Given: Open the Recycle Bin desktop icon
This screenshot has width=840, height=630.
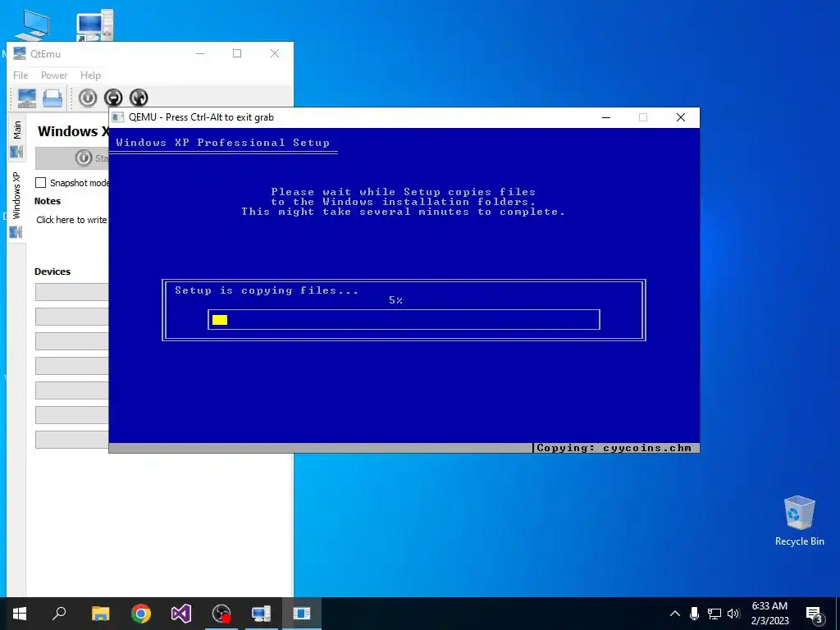Looking at the screenshot, I should click(x=799, y=521).
